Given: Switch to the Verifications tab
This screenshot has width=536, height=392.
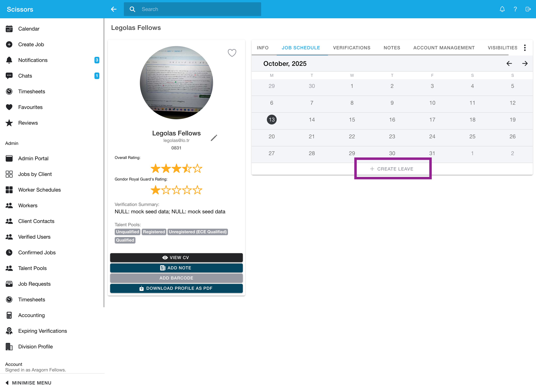Looking at the screenshot, I should (x=352, y=48).
